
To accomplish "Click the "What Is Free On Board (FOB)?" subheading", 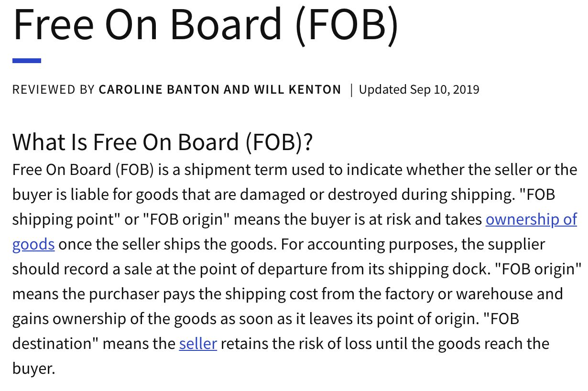I will tap(162, 141).
